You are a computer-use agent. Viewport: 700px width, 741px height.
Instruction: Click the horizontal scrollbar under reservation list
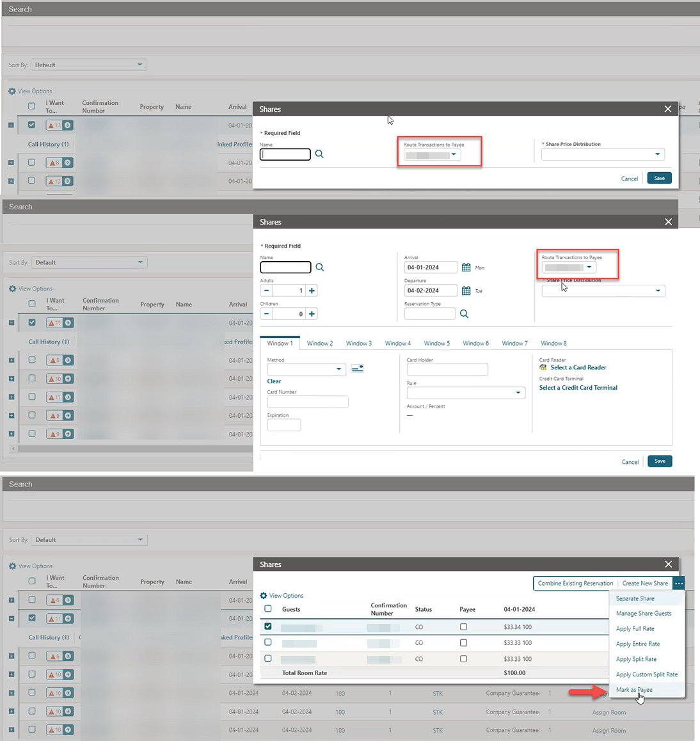[135, 448]
